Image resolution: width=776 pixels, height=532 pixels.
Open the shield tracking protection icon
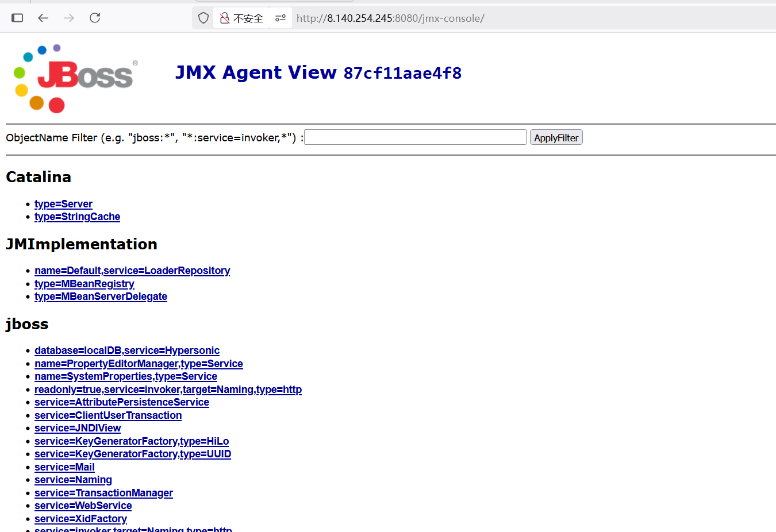click(203, 18)
